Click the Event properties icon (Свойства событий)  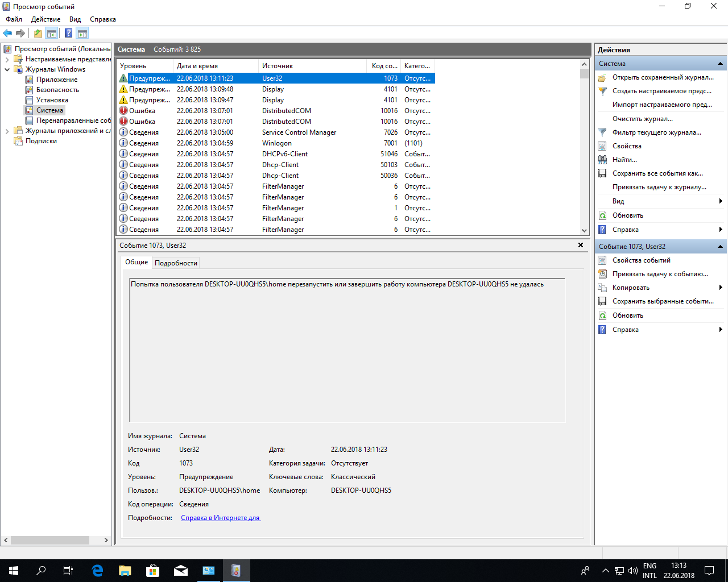click(x=602, y=260)
